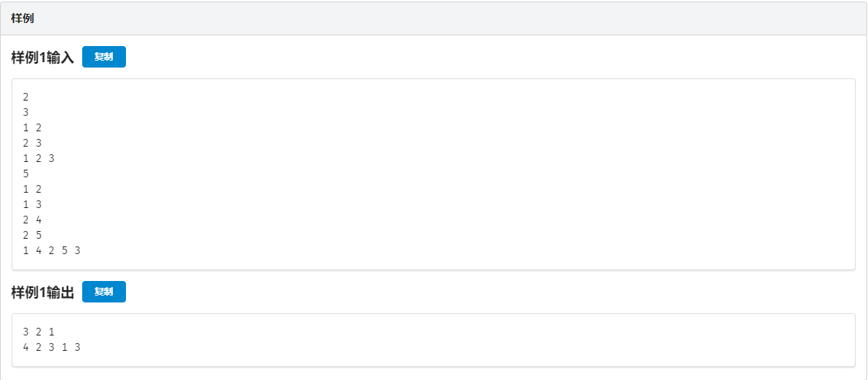This screenshot has width=868, height=380.
Task: Click the second input line containing only "3"
Action: pos(26,112)
